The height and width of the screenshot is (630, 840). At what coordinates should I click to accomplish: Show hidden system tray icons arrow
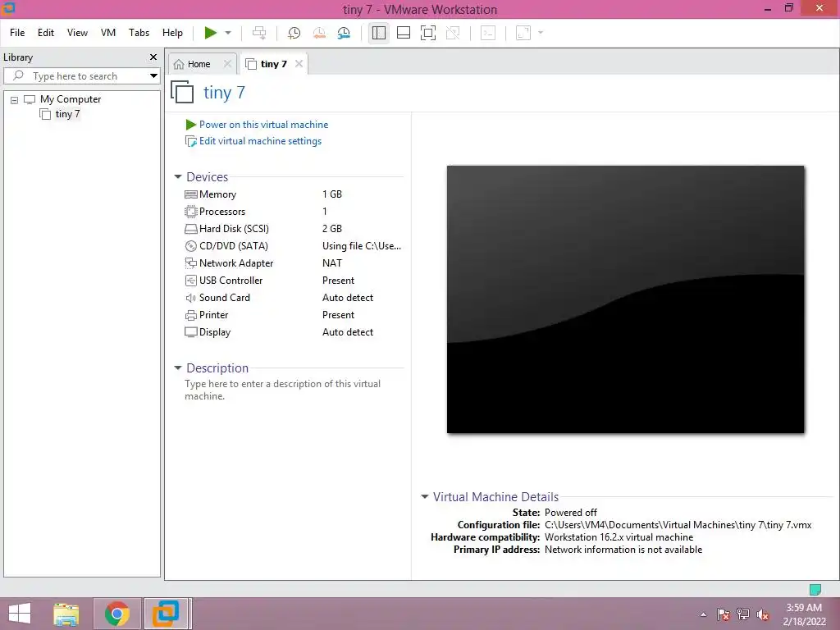[x=703, y=614]
